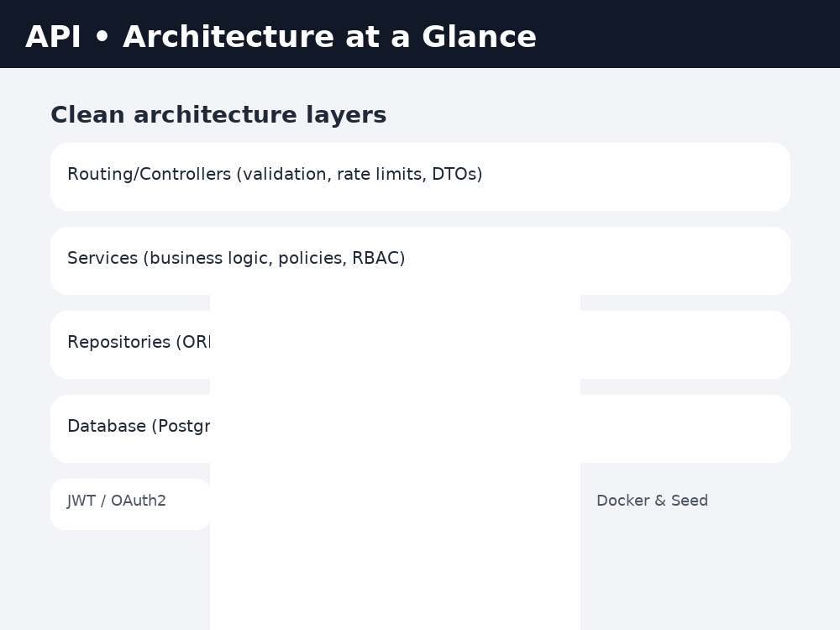
Task: Click the word API in header bar
Action: [53, 36]
